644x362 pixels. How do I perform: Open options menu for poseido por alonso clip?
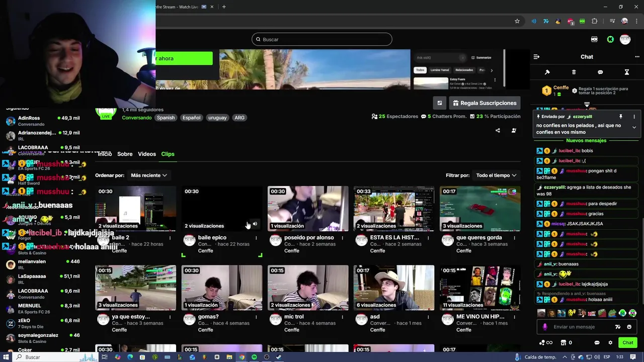pos(342,238)
